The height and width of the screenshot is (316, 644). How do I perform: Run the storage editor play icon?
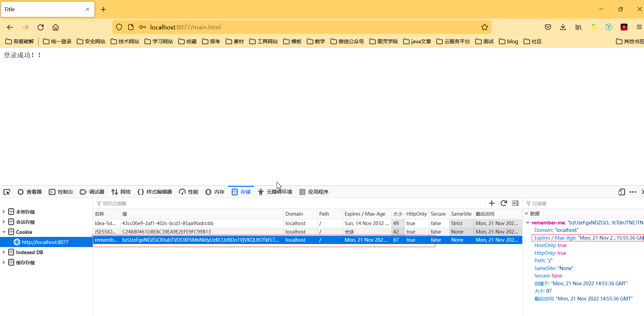tap(515, 203)
